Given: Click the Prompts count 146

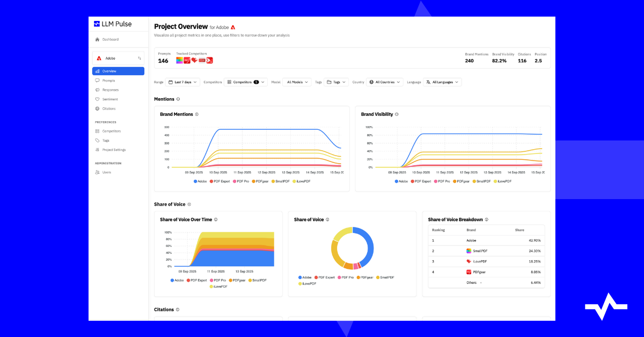Looking at the screenshot, I should pos(163,61).
